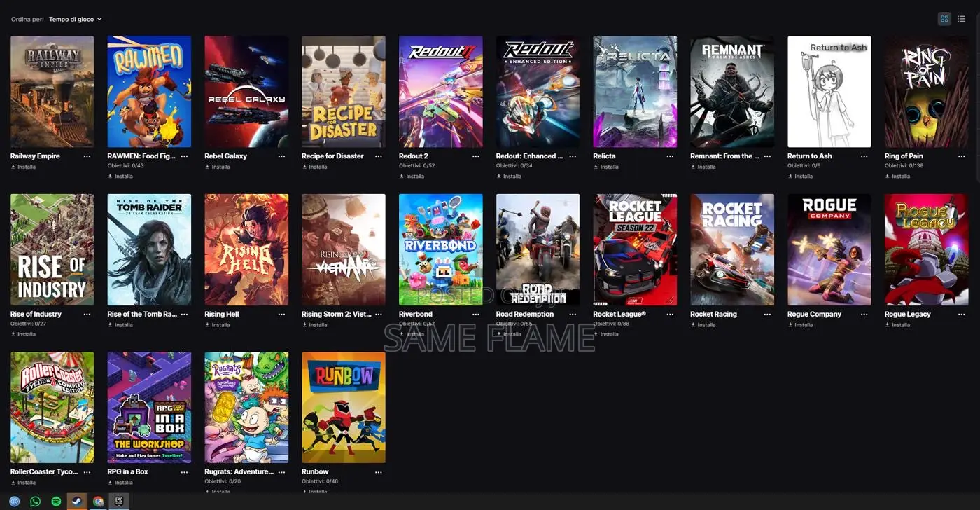
Task: Click Installa under Relicta
Action: [606, 167]
